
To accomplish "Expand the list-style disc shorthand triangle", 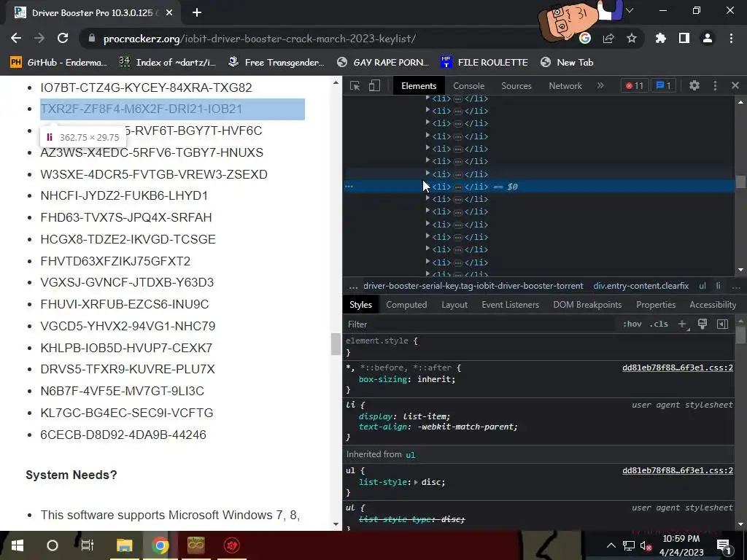I will 416,483.
